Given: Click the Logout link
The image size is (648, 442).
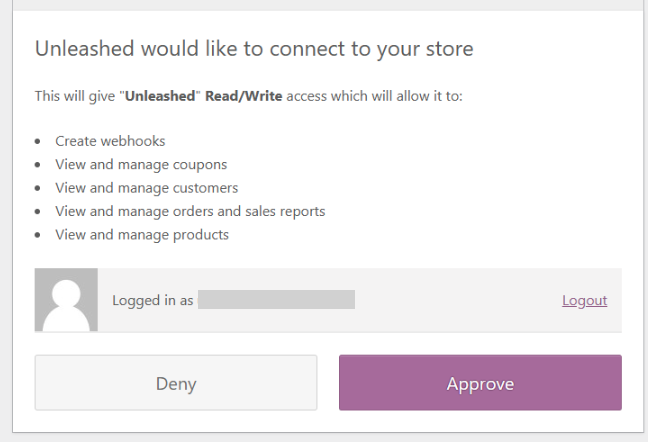Looking at the screenshot, I should 584,300.
